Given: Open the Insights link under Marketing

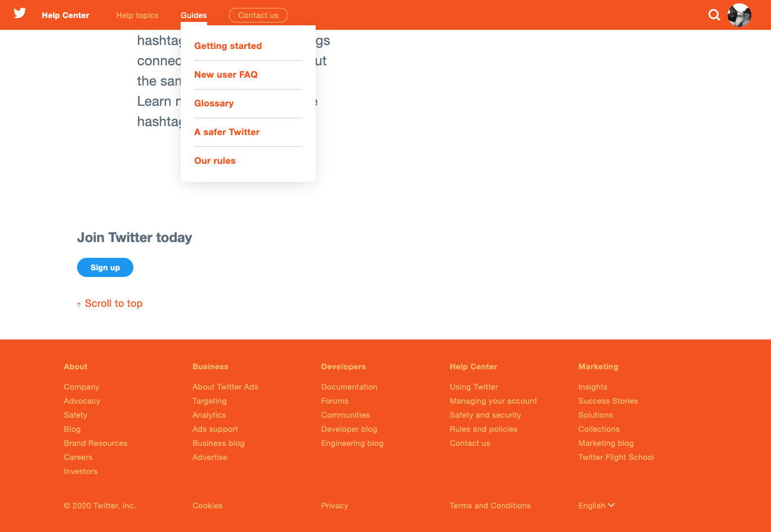Looking at the screenshot, I should [593, 387].
